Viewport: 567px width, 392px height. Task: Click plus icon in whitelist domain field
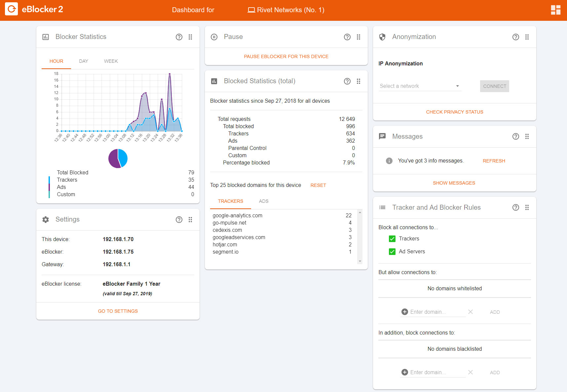pos(405,312)
